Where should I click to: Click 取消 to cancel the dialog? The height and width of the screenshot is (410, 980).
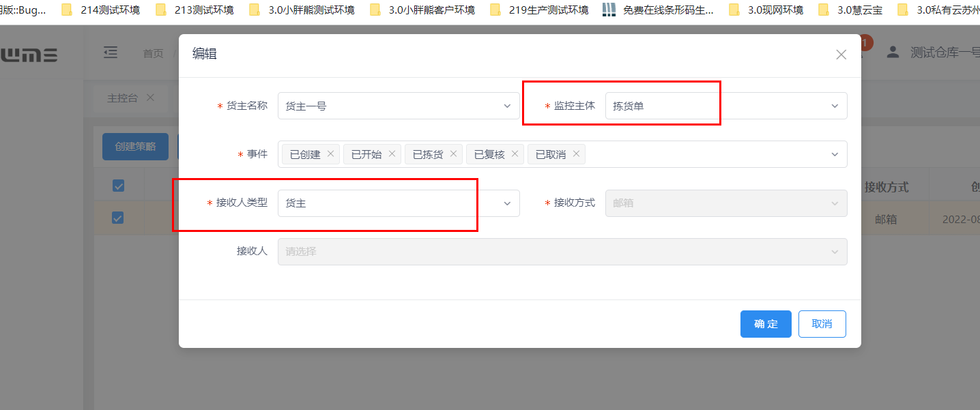[x=822, y=324]
